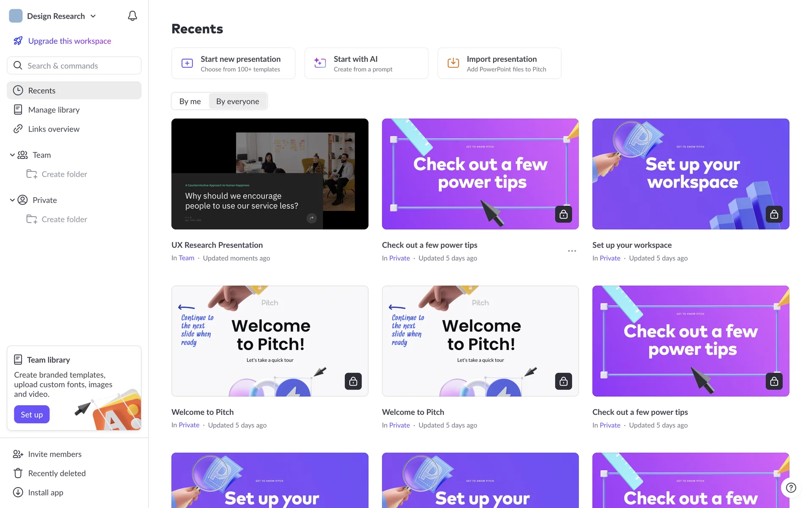
Task: Click the notifications bell icon
Action: coord(132,16)
